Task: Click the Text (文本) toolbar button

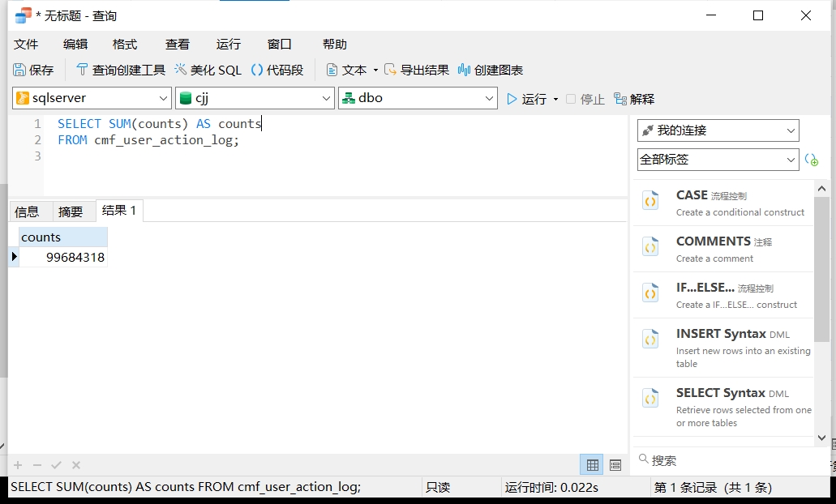Action: [x=346, y=70]
